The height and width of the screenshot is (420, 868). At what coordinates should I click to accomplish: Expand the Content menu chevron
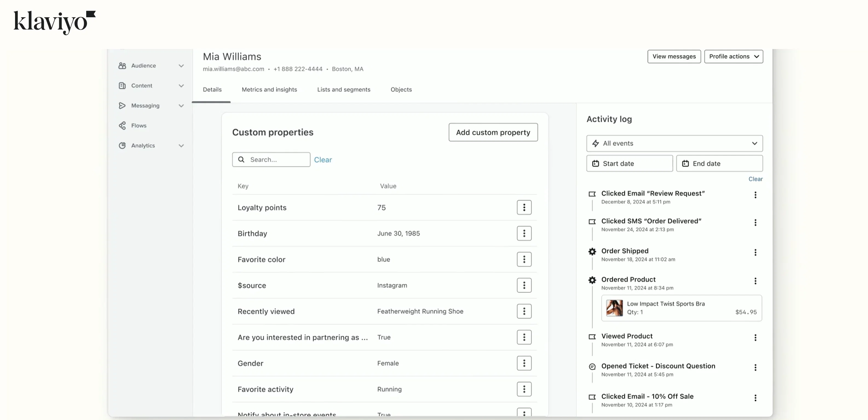[x=181, y=86]
